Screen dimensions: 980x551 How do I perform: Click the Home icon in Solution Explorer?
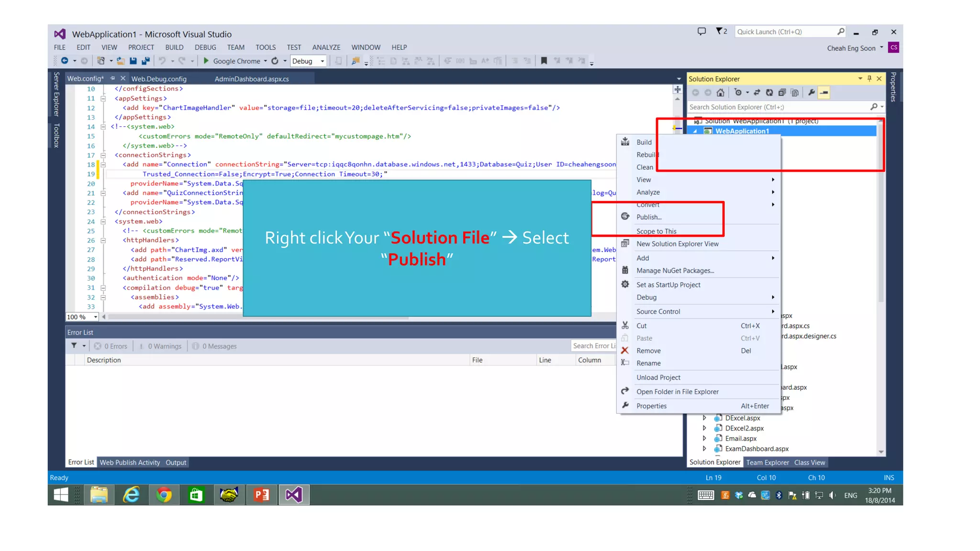pos(720,92)
